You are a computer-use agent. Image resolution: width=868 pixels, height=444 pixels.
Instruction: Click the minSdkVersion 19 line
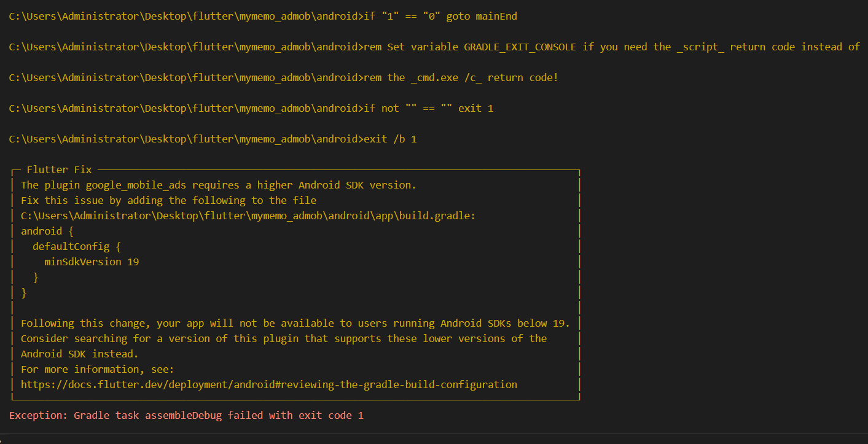click(92, 262)
